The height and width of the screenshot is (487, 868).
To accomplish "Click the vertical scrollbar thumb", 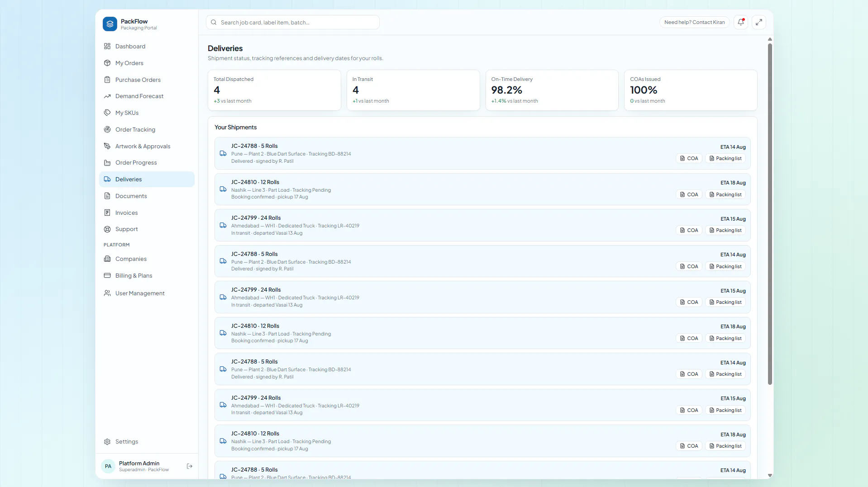I will point(770,214).
